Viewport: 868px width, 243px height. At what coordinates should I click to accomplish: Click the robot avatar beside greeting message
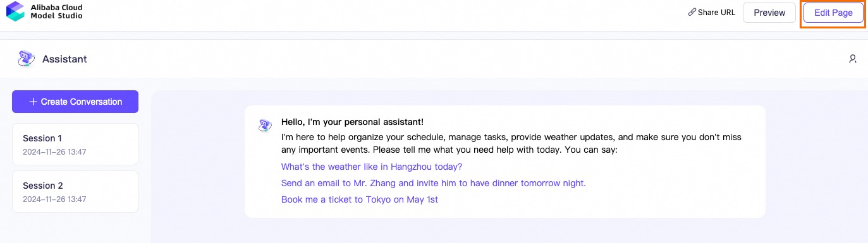tap(266, 125)
